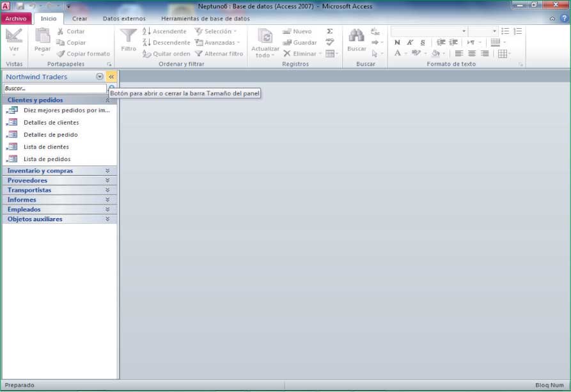This screenshot has height=392, width=571.
Task: Expand the Proveedores group
Action: (59, 180)
